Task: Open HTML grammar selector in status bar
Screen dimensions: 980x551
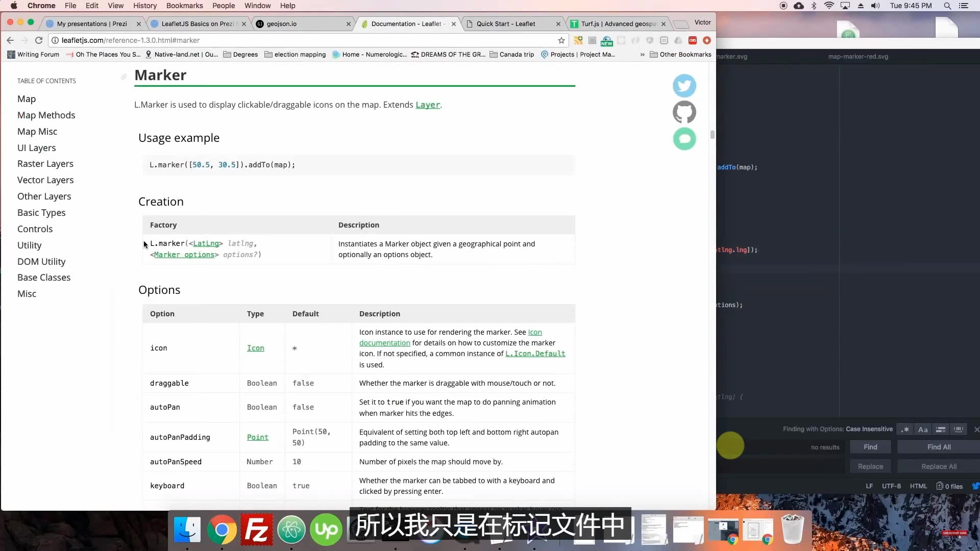Action: click(x=918, y=486)
